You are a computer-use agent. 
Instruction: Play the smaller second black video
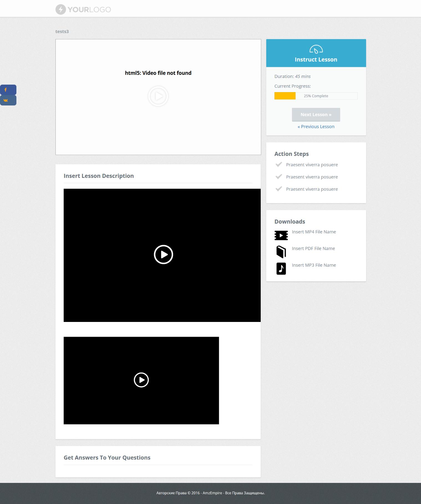(141, 380)
